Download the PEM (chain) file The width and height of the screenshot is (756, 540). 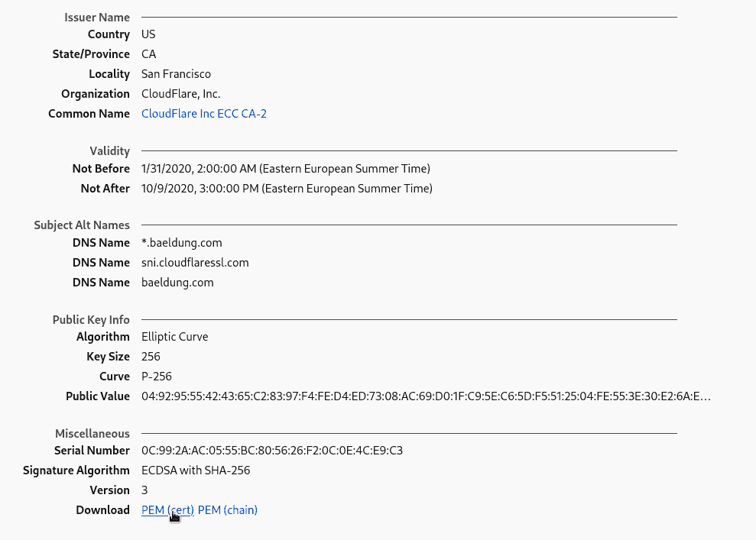pos(228,510)
